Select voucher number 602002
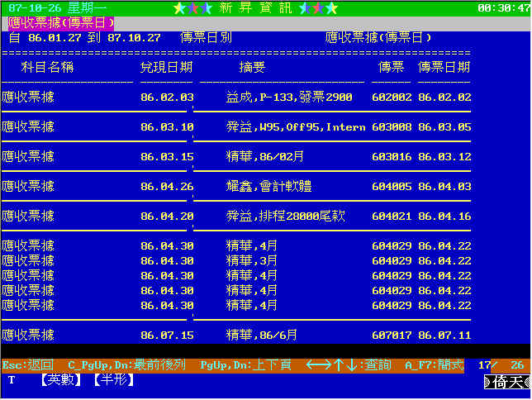This screenshot has height=400, width=532. [x=392, y=98]
